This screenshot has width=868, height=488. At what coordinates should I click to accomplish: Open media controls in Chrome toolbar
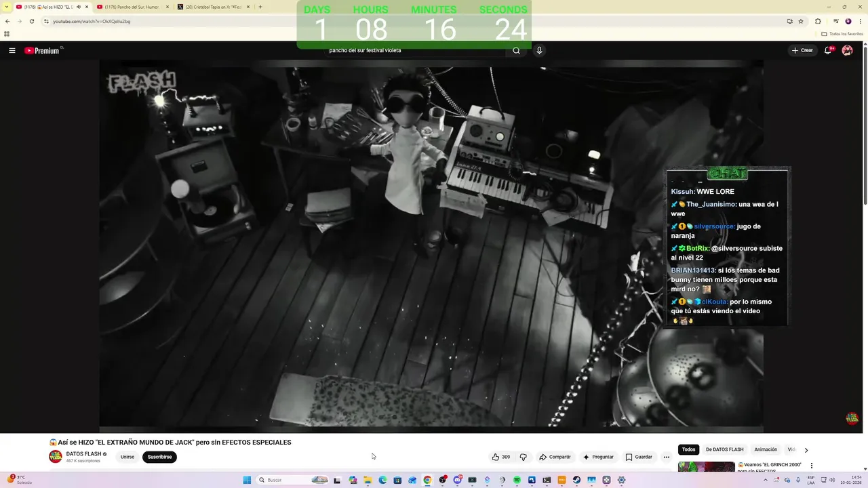click(835, 21)
